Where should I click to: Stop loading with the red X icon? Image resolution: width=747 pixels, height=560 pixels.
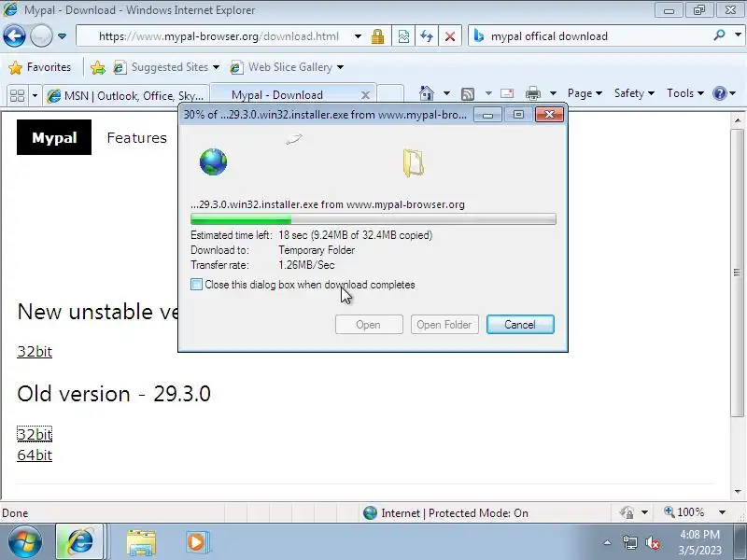coord(450,36)
